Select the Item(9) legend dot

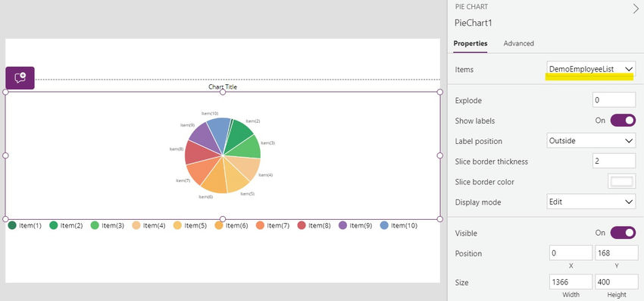click(343, 225)
